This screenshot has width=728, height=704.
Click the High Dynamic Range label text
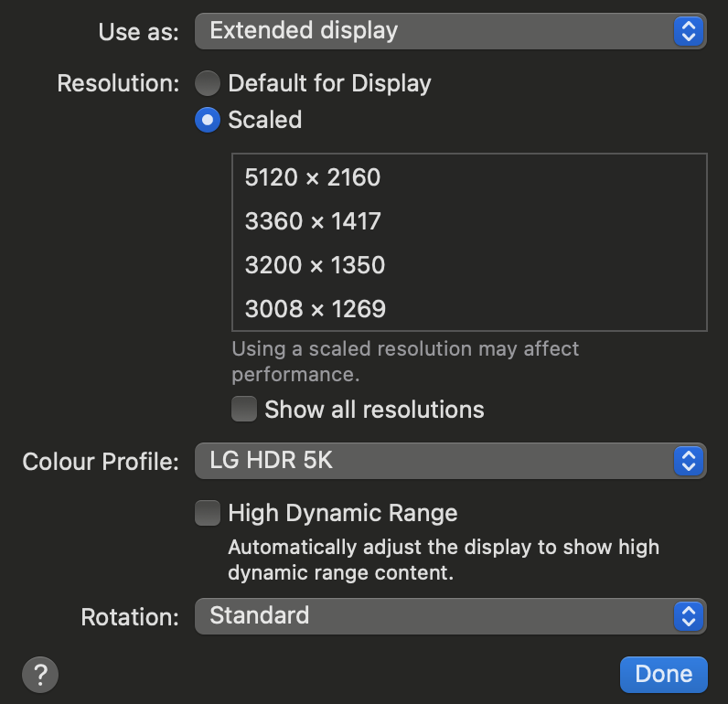tap(343, 513)
